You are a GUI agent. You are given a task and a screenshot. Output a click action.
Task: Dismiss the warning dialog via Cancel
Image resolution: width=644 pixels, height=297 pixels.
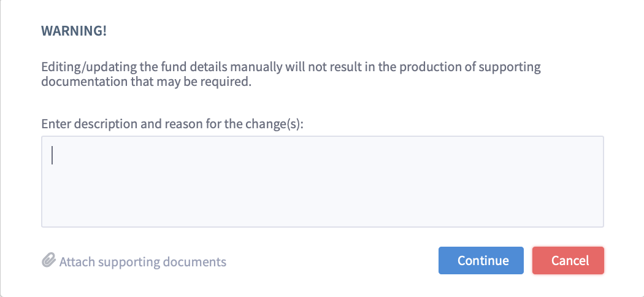(568, 260)
